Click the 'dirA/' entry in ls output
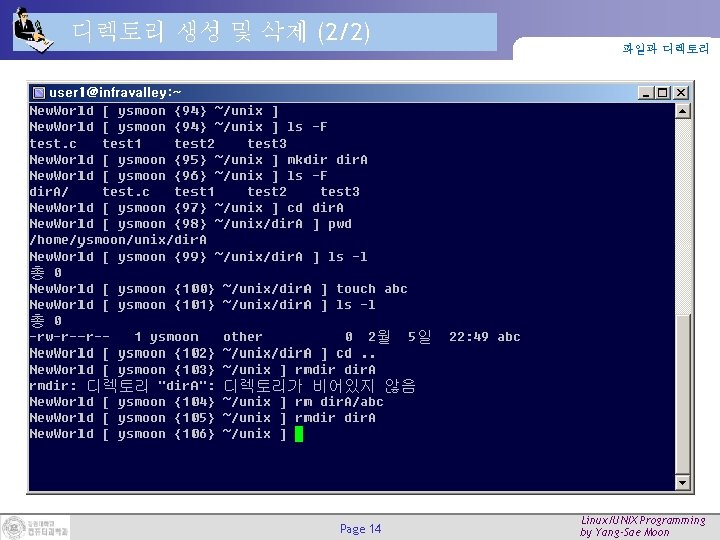The height and width of the screenshot is (540, 720). [49, 192]
